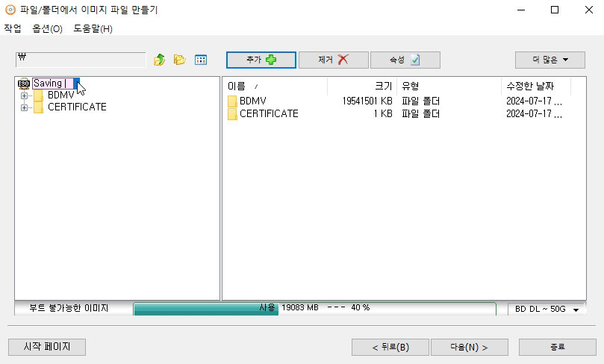The image size is (604, 364).
Task: Click the date cell of BDMV row
Action: pyautogui.click(x=535, y=101)
